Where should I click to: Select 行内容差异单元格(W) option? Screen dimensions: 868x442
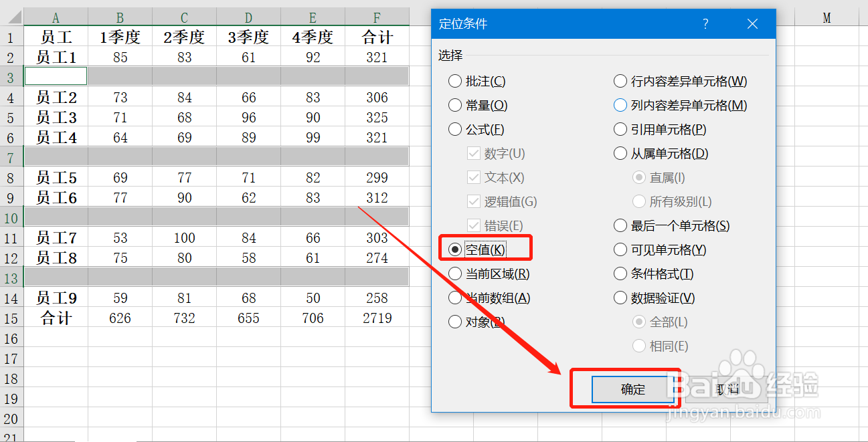click(620, 80)
